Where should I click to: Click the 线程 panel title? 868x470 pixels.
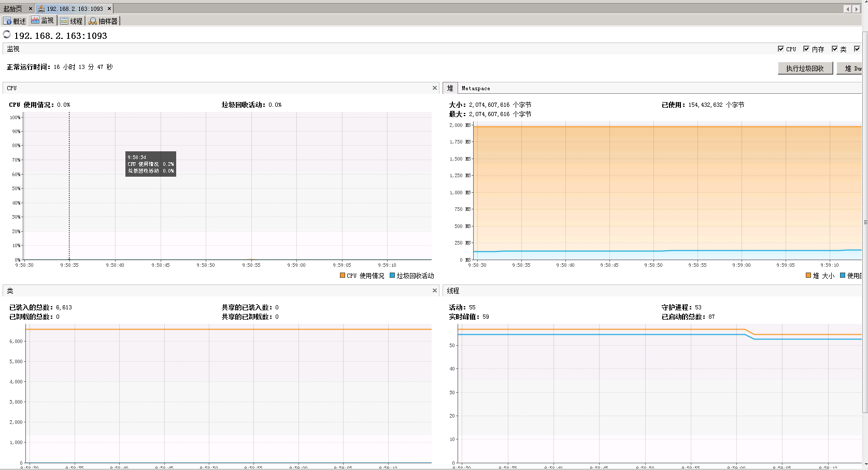[453, 291]
